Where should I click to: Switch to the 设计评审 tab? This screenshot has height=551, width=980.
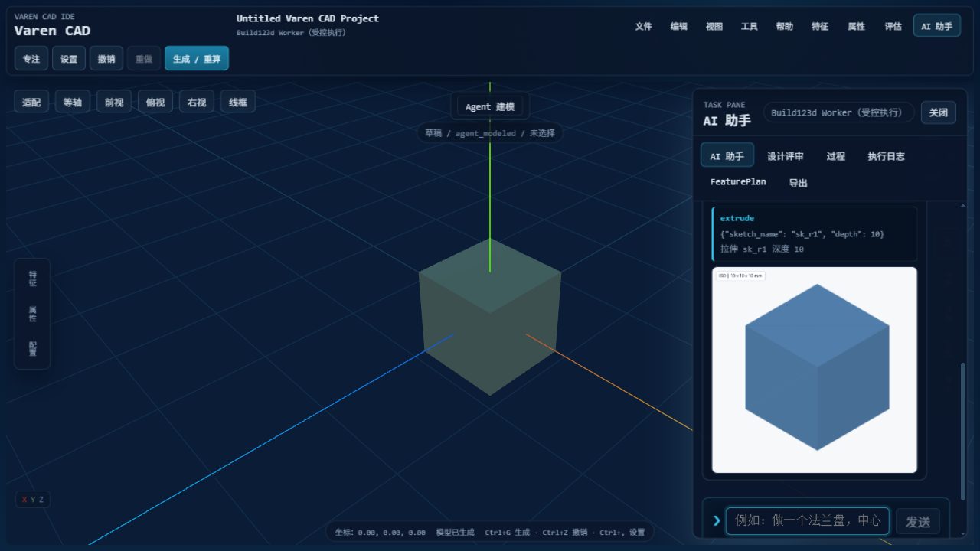click(x=786, y=156)
